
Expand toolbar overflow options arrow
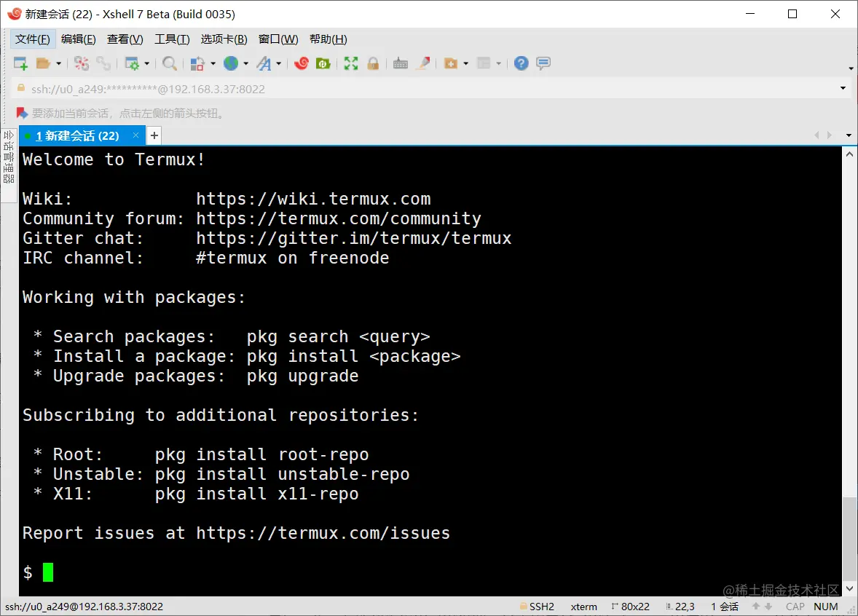click(x=851, y=68)
